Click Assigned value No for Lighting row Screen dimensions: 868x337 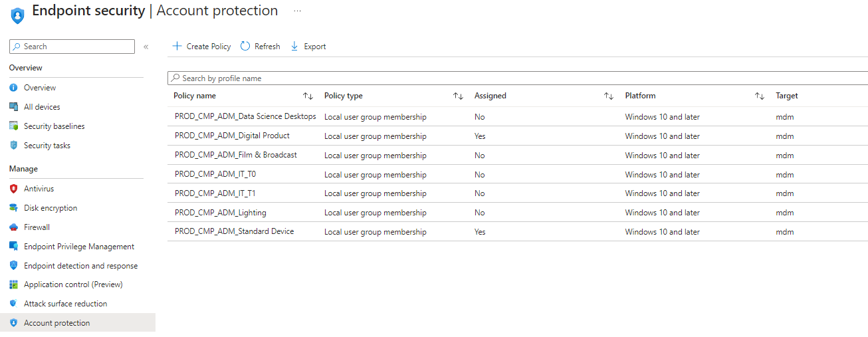(480, 213)
